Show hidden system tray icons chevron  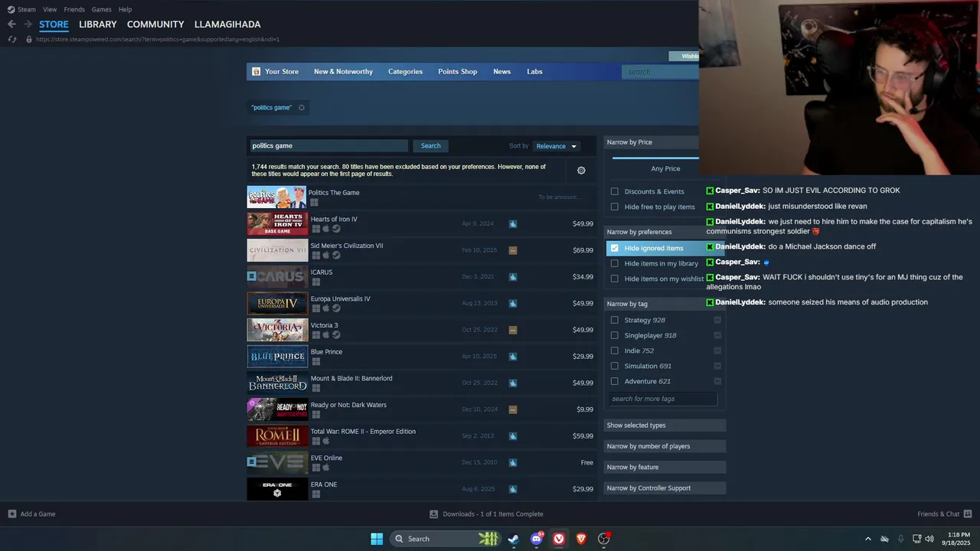tap(867, 539)
